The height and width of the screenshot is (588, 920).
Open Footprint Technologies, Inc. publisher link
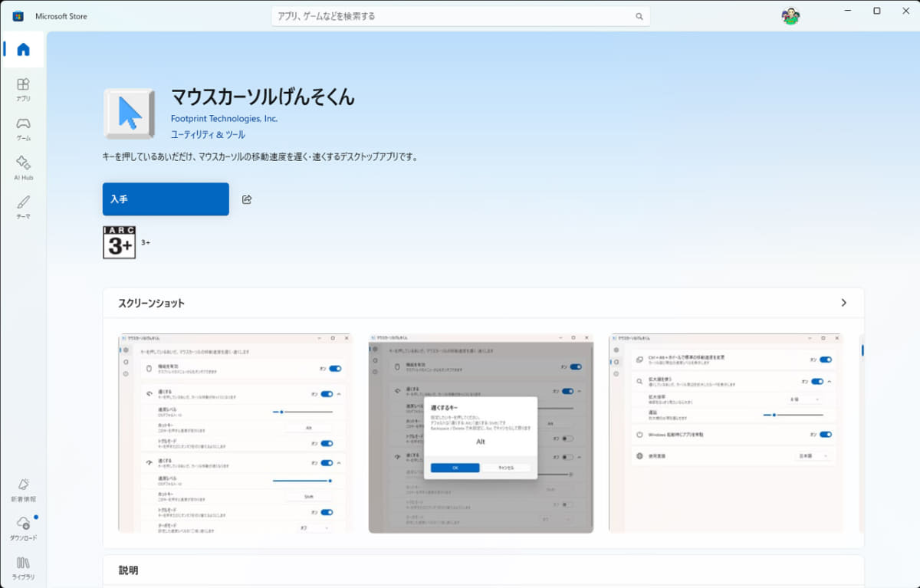coord(224,119)
